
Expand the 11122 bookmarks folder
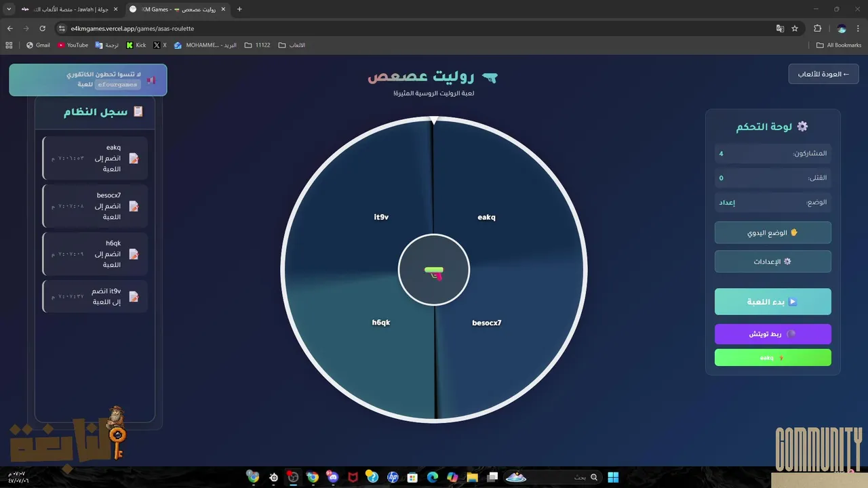(x=257, y=45)
